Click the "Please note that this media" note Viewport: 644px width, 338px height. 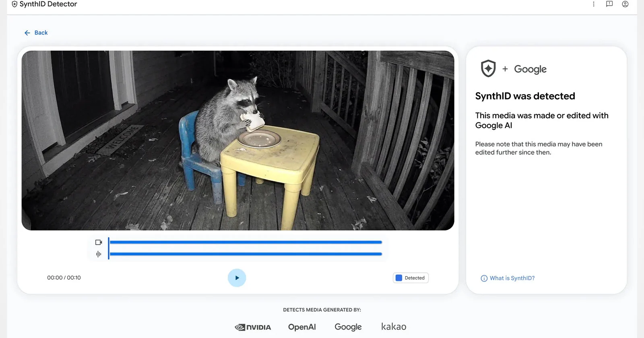[x=539, y=148]
